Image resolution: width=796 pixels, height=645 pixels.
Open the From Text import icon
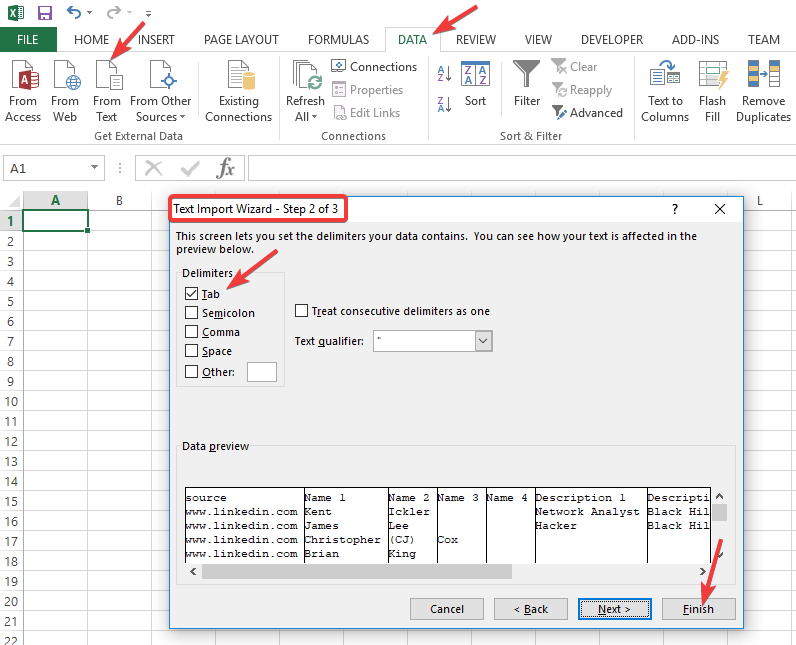(x=107, y=77)
